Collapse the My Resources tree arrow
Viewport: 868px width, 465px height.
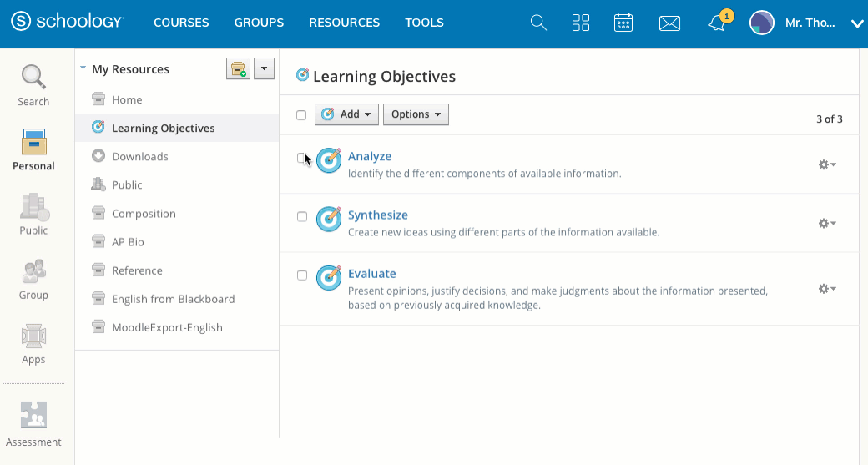[x=83, y=69]
